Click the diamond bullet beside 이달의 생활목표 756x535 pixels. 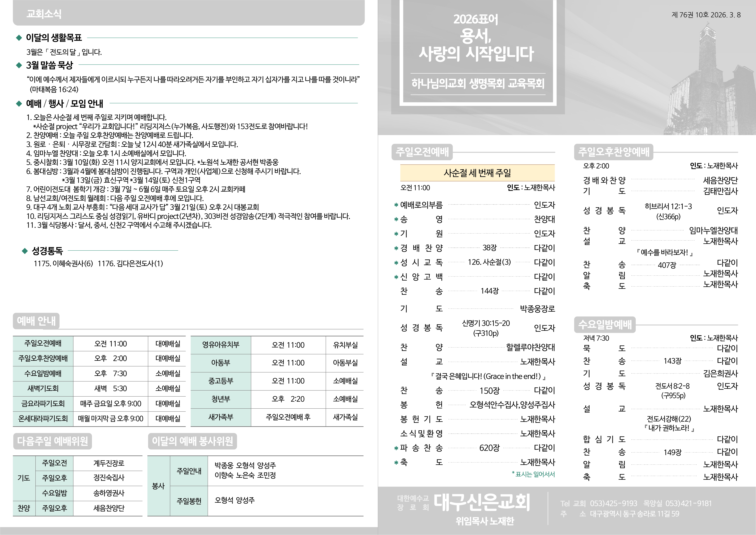coord(19,38)
